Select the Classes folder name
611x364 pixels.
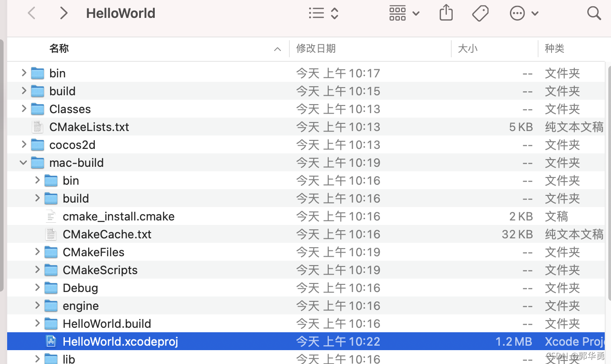70,109
